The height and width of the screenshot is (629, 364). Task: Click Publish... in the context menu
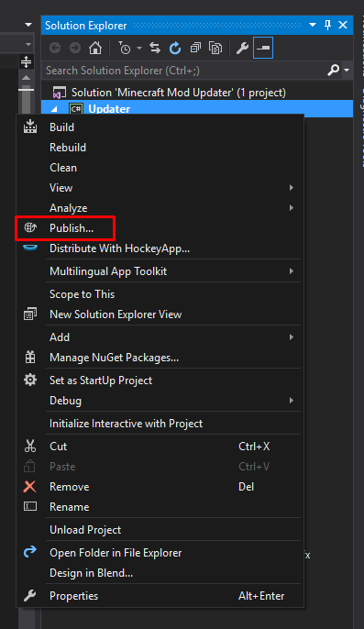(x=160, y=227)
